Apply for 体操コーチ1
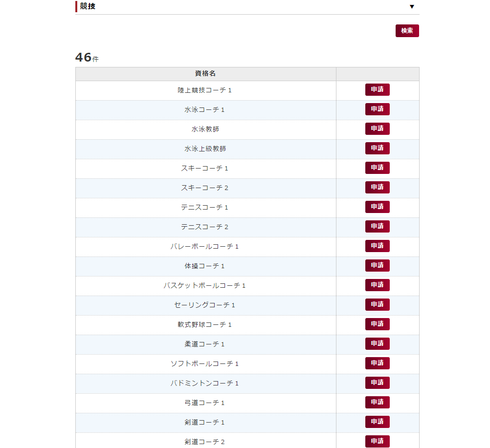 tap(377, 266)
